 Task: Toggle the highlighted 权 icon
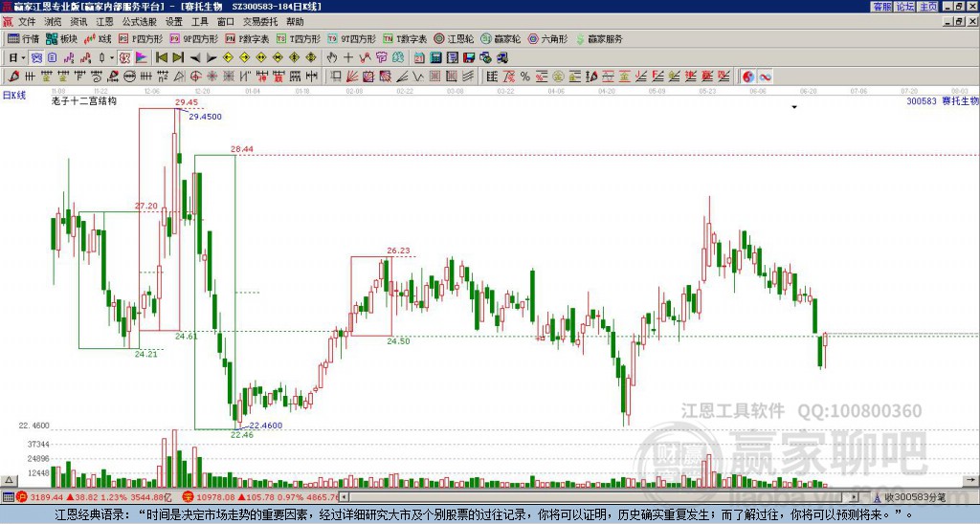pyautogui.click(x=124, y=58)
